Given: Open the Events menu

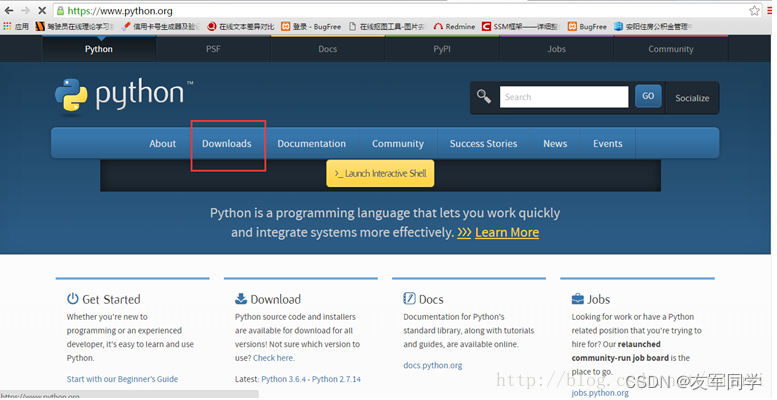Looking at the screenshot, I should [608, 143].
